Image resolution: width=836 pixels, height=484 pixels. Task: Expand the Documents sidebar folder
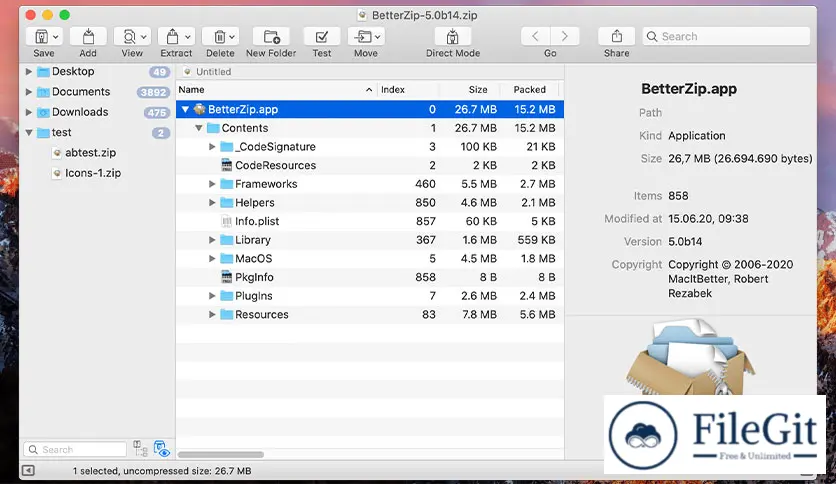click(x=29, y=92)
